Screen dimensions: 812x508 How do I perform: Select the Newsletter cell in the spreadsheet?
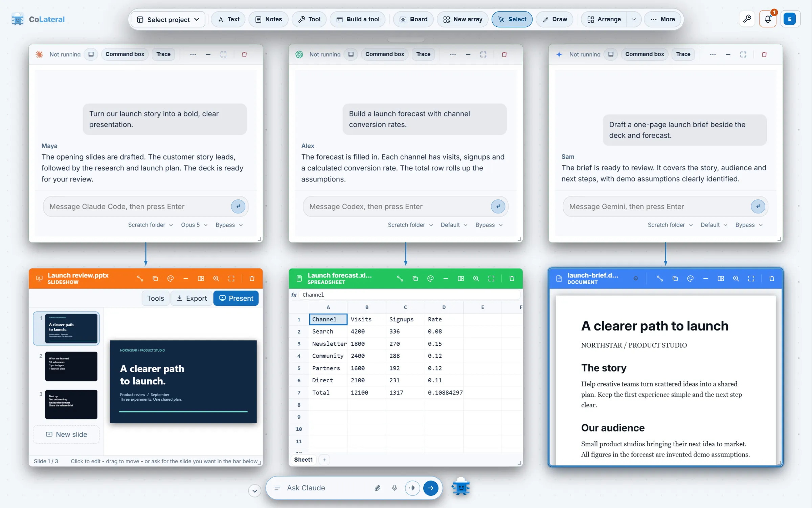(x=328, y=343)
